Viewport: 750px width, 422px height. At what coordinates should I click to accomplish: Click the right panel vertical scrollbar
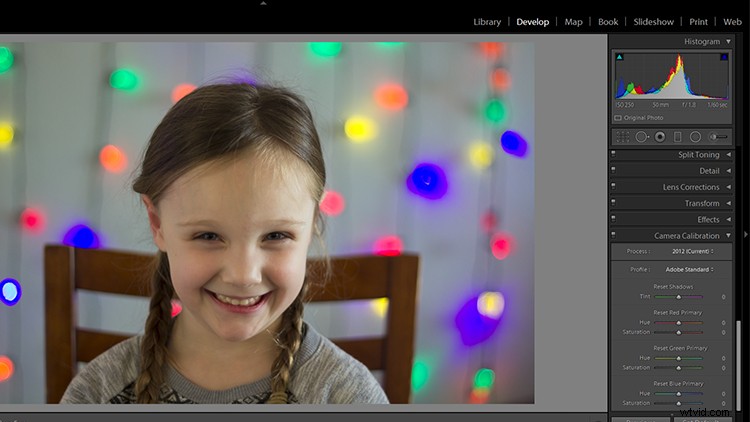click(739, 364)
